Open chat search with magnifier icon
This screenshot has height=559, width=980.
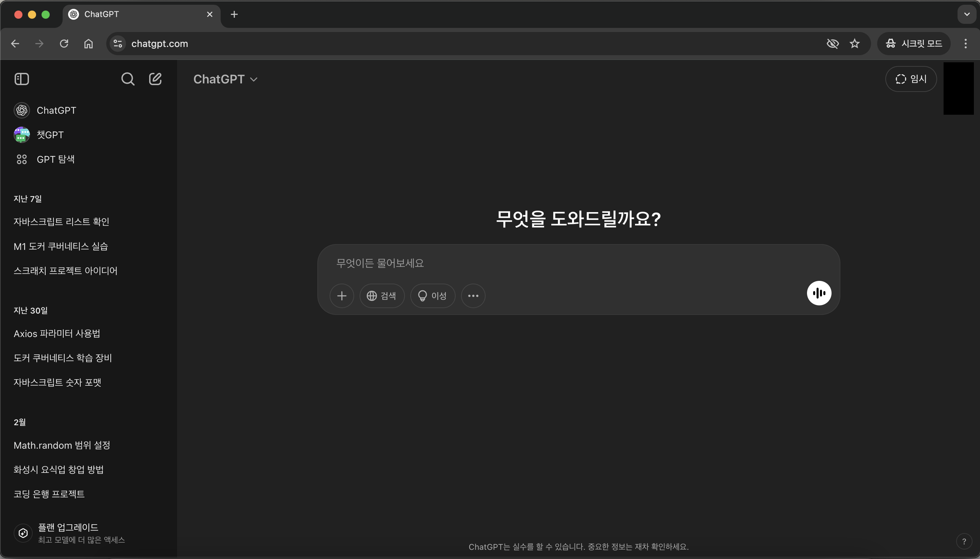click(x=128, y=79)
